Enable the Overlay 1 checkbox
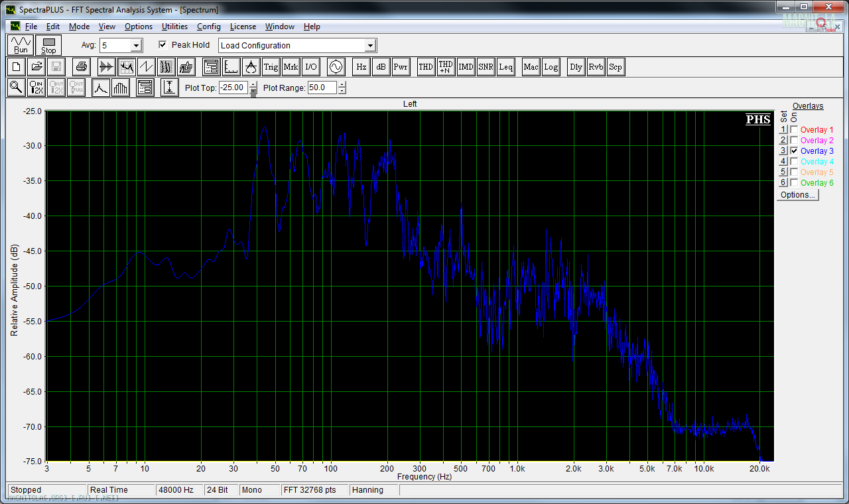The height and width of the screenshot is (504, 849). pyautogui.click(x=794, y=130)
